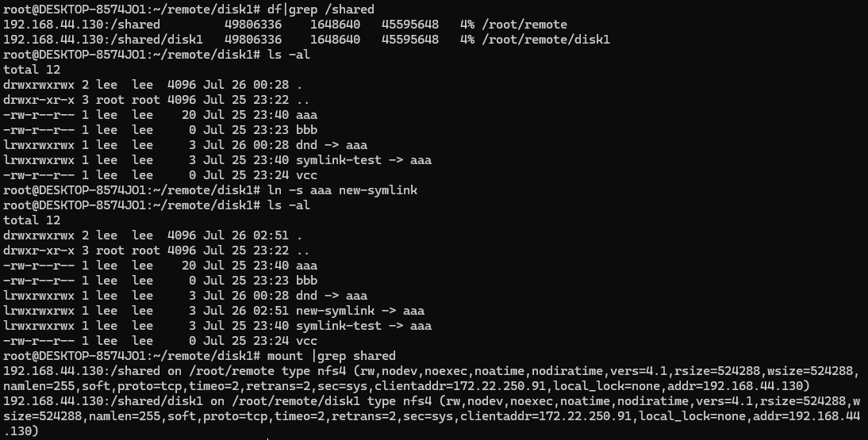Click the second 'ls -al' command
868x440 pixels.
pyautogui.click(x=289, y=205)
